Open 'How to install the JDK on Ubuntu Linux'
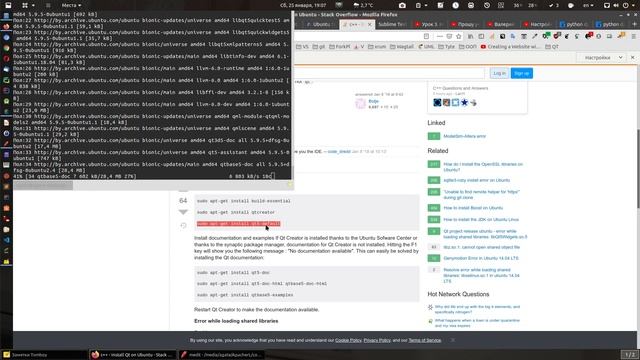The height and width of the screenshot is (360, 640). [x=481, y=220]
